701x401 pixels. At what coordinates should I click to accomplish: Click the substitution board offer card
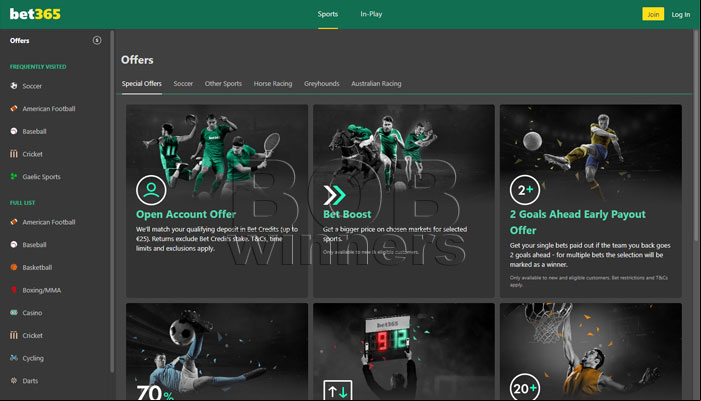404,352
